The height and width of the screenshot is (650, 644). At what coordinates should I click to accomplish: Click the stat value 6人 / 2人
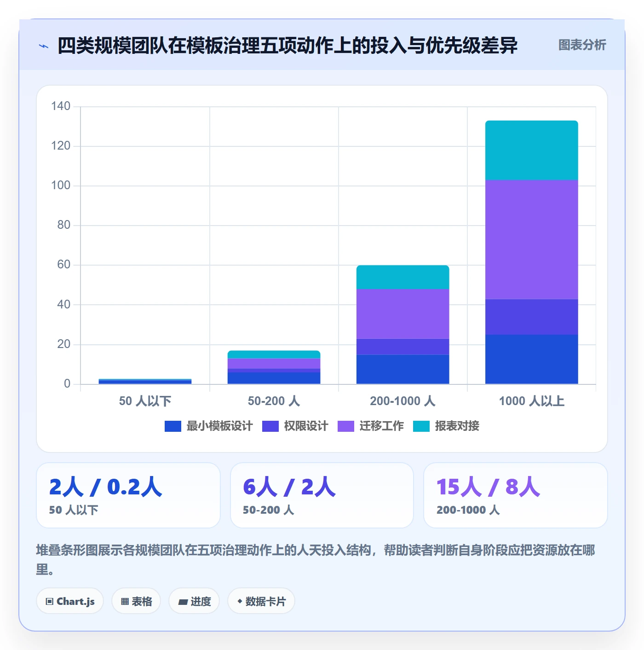pyautogui.click(x=289, y=487)
